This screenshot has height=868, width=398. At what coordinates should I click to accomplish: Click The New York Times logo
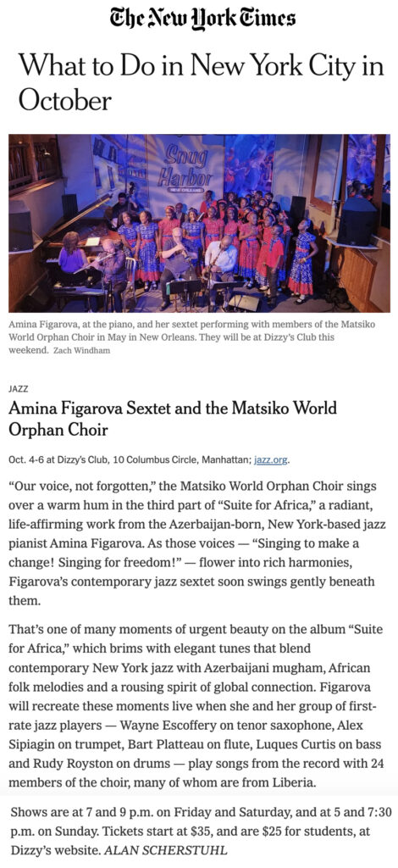202,20
